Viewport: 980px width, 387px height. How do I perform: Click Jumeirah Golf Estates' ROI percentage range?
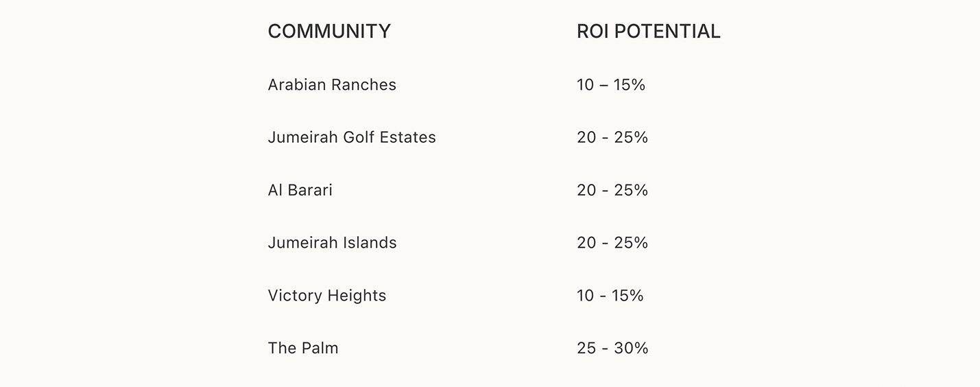612,137
